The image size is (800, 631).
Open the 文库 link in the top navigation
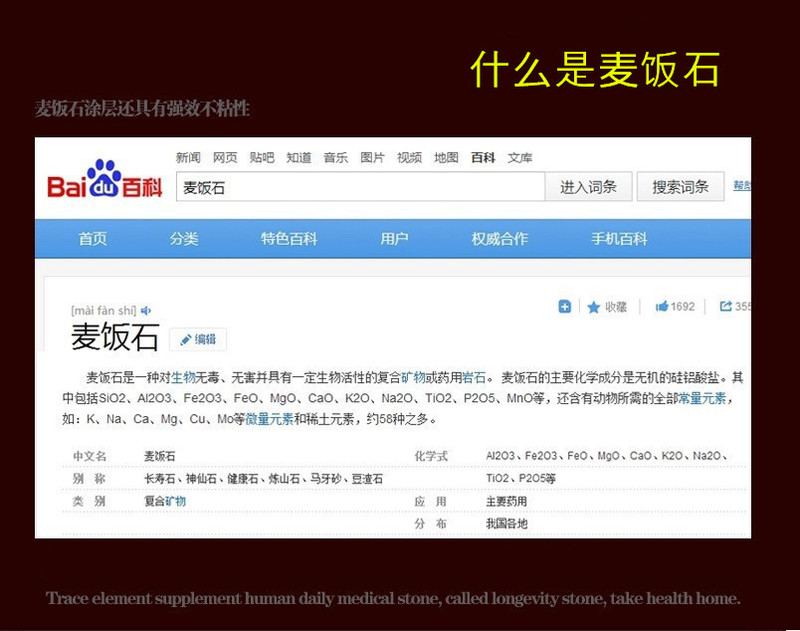click(520, 158)
